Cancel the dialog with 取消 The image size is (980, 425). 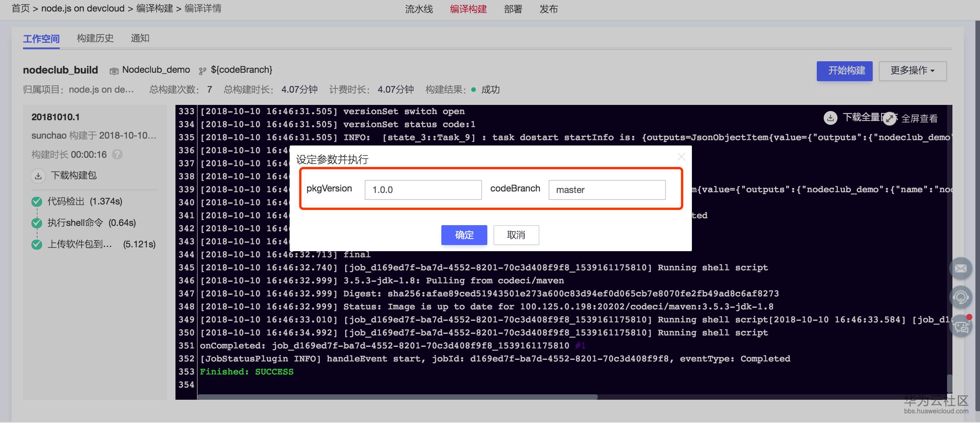516,235
